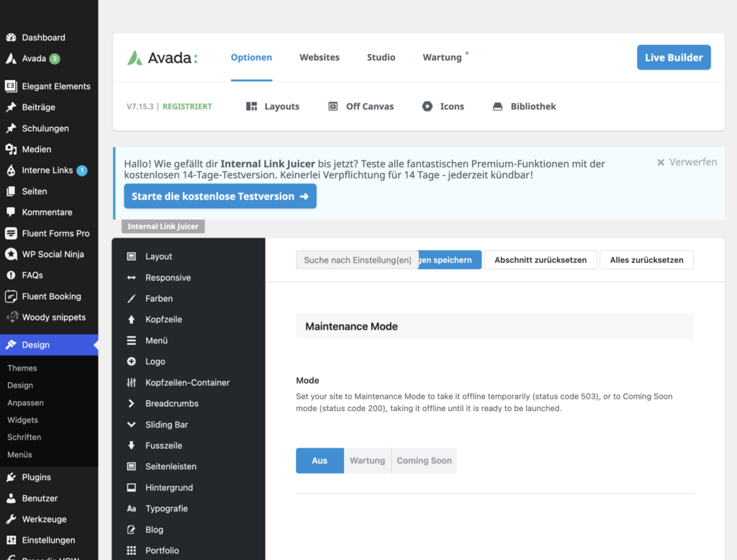Click the Icons hexagon icon

click(428, 107)
